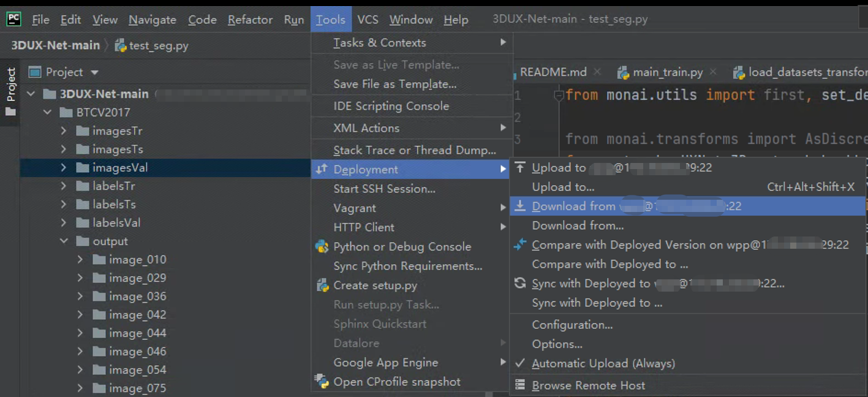Click the Download arrow icon in Deployment submenu
Screen dimensions: 868x397
pyautogui.click(x=520, y=206)
